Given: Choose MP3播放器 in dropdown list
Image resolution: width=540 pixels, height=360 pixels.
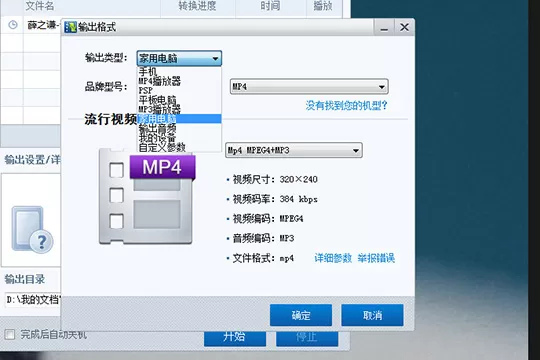Looking at the screenshot, I should point(179,109).
